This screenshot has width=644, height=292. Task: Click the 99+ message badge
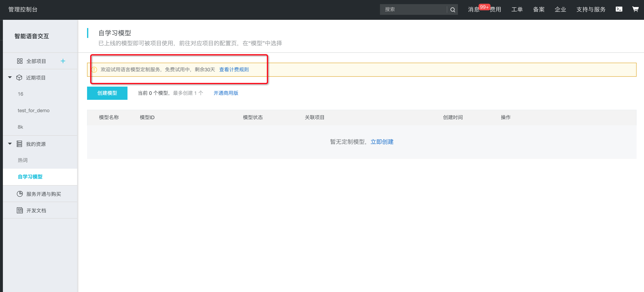[484, 7]
